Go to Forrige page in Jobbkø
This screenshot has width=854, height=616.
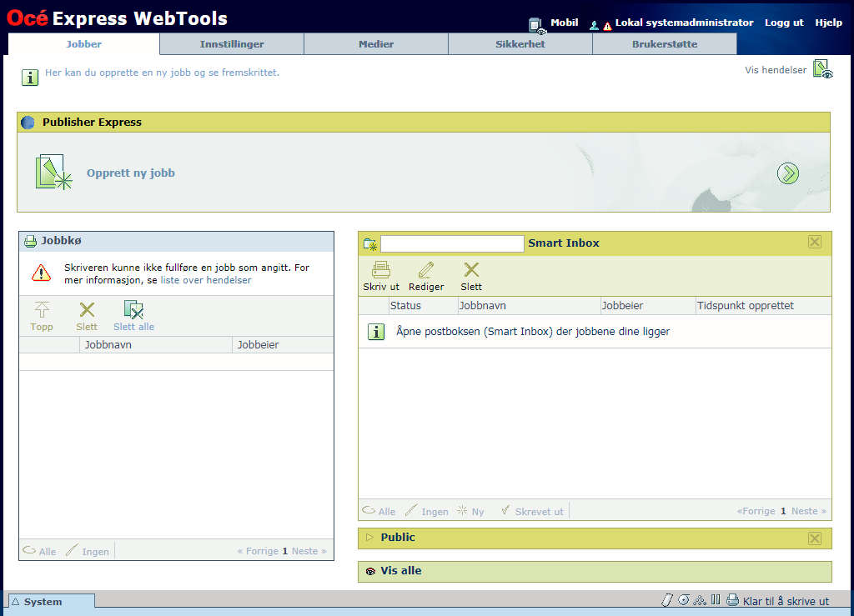[259, 551]
